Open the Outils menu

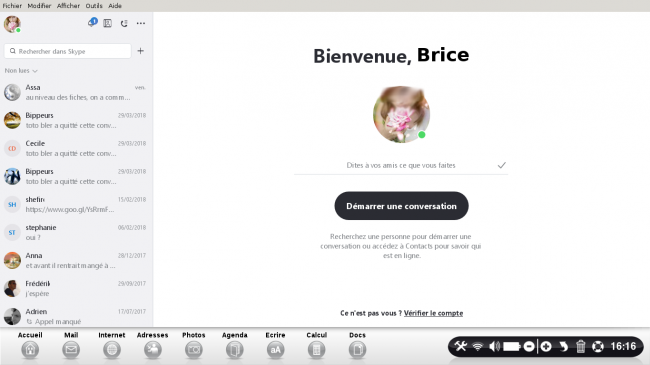(94, 6)
